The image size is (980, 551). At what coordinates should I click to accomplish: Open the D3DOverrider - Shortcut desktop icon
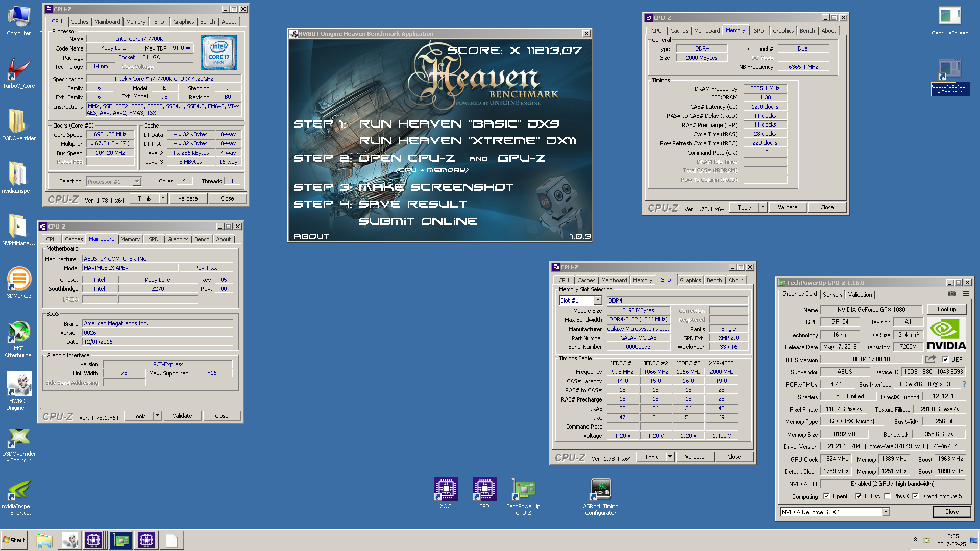19,444
